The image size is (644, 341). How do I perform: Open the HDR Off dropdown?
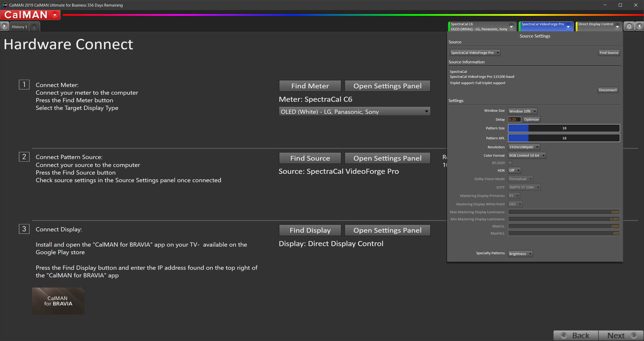(x=514, y=170)
